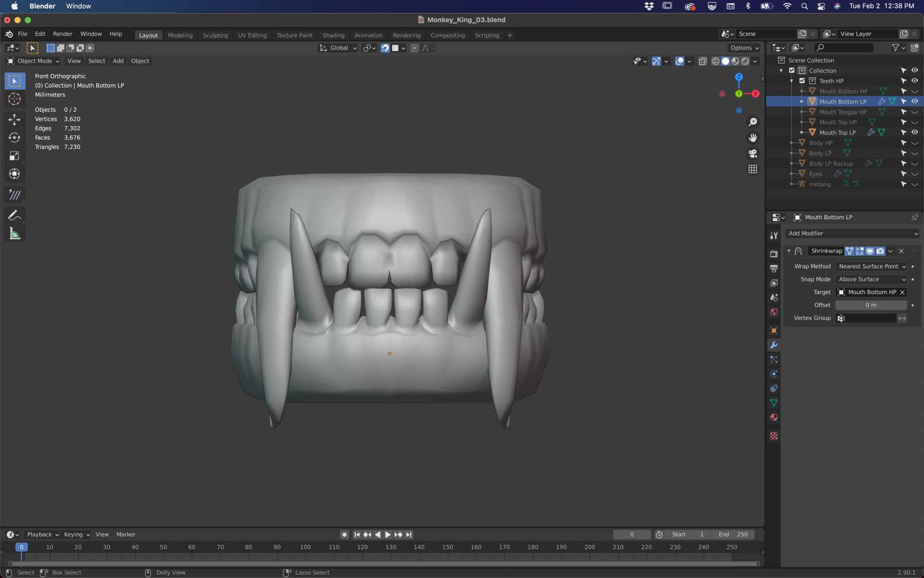The width and height of the screenshot is (924, 578).
Task: Collapse the Shrinkwrap modifier panel
Action: [789, 251]
